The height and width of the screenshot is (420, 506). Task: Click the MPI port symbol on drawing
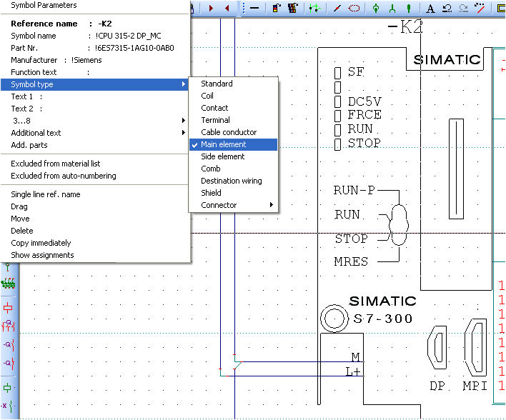475,348
